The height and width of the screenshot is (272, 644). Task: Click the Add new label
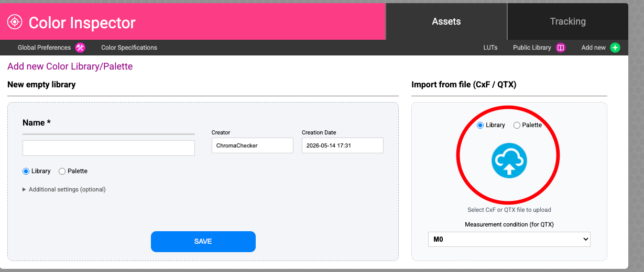coord(593,48)
